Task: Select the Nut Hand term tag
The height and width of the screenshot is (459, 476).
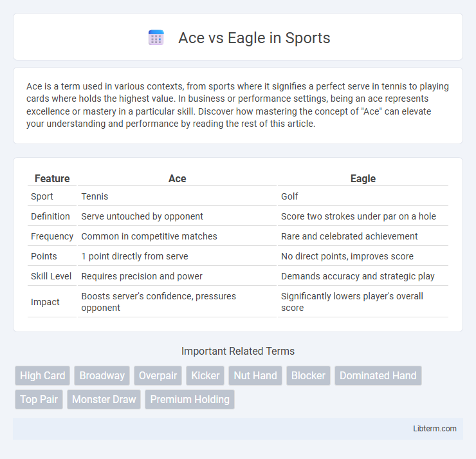Action: click(x=255, y=375)
